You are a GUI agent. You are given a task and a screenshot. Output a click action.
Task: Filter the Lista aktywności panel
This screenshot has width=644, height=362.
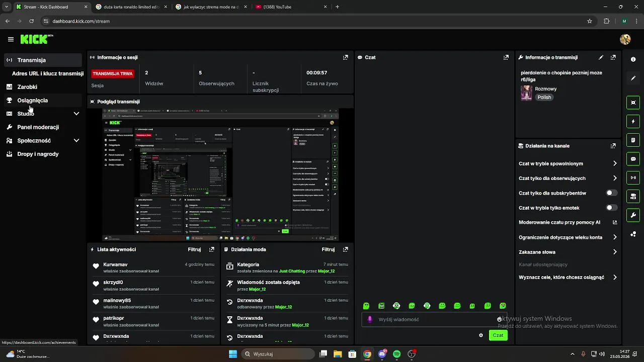coord(194,249)
